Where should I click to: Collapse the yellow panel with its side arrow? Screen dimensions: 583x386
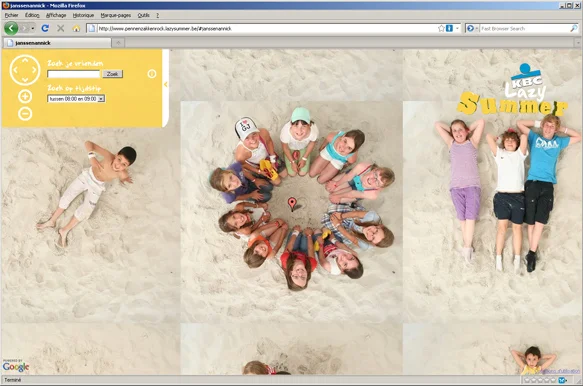pos(165,85)
